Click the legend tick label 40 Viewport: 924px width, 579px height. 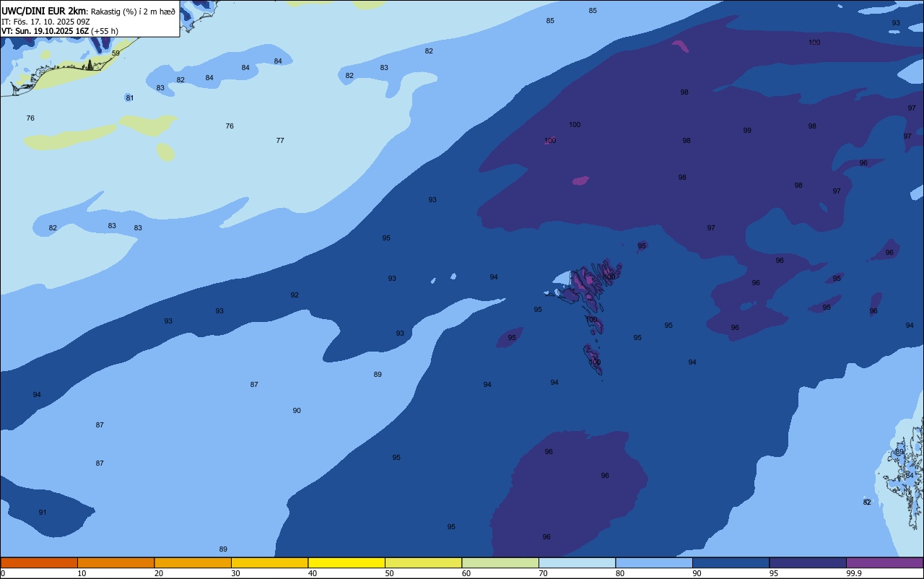click(x=312, y=573)
